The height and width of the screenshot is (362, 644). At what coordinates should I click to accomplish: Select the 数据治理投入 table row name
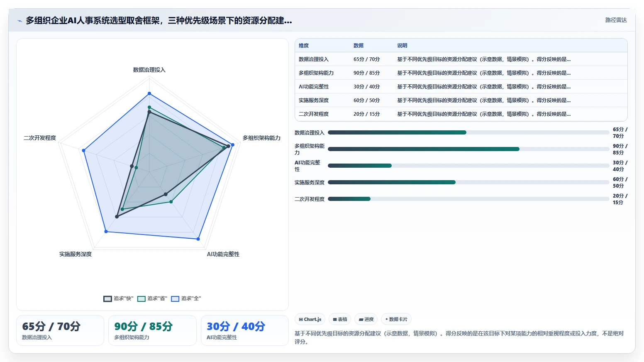click(314, 59)
